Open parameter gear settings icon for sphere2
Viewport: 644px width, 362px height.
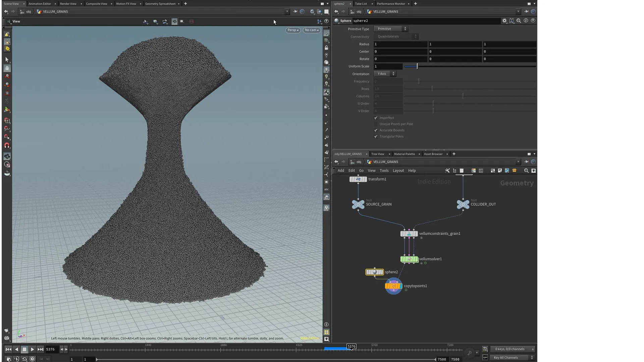(504, 21)
